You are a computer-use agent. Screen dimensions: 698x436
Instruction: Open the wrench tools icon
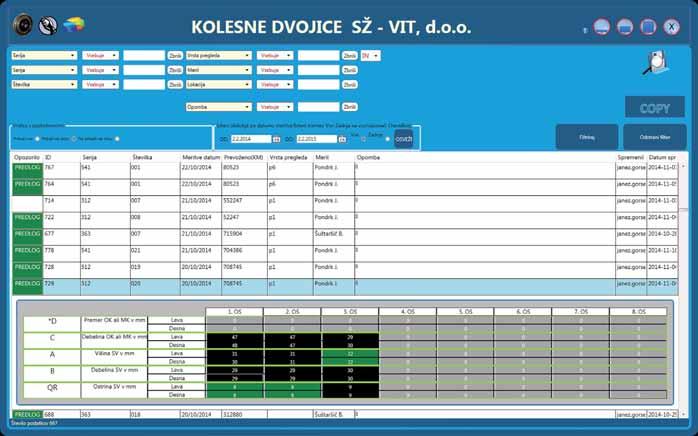tap(48, 25)
